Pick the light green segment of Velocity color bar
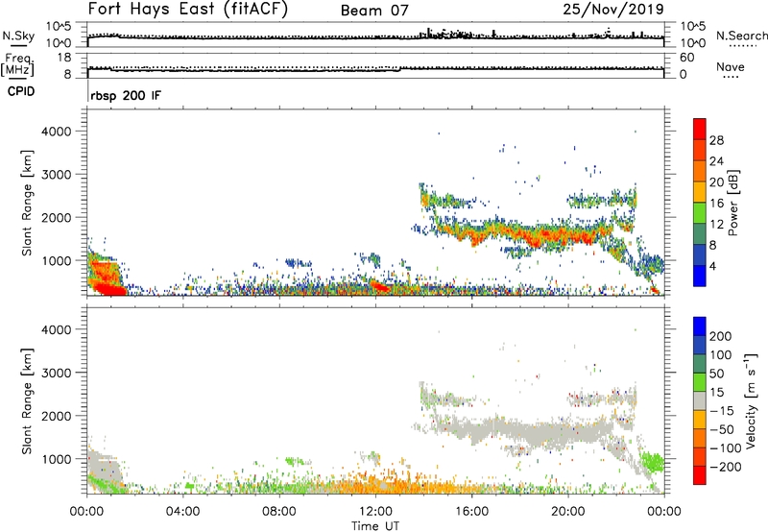 click(700, 382)
